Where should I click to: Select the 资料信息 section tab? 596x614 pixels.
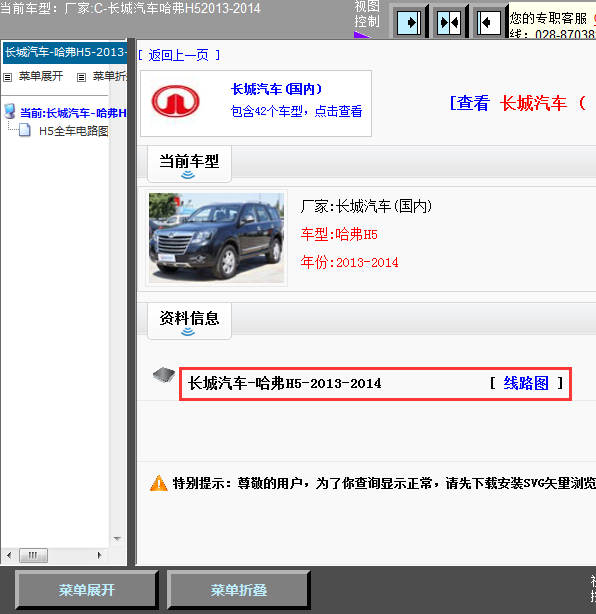pyautogui.click(x=189, y=321)
